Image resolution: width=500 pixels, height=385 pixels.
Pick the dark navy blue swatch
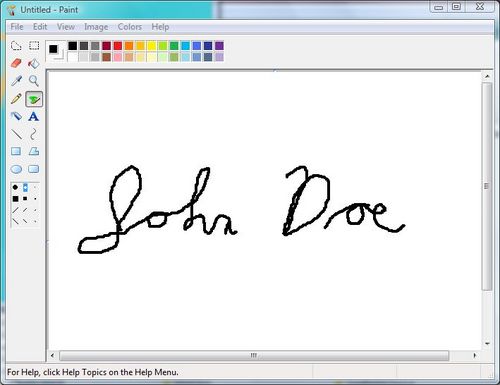[x=208, y=46]
